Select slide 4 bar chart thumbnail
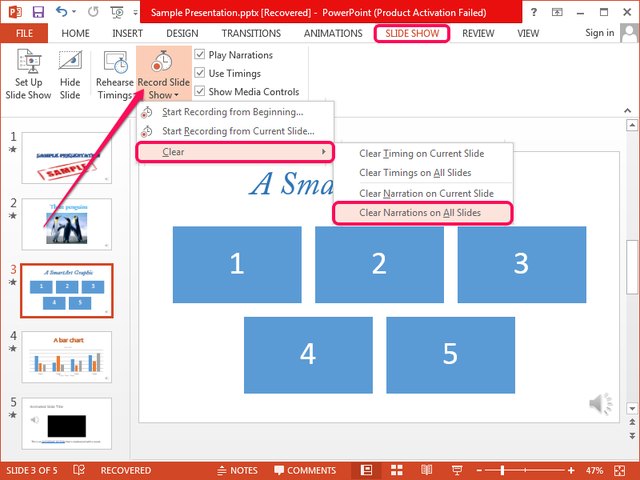Image resolution: width=640 pixels, height=480 pixels. click(66, 356)
